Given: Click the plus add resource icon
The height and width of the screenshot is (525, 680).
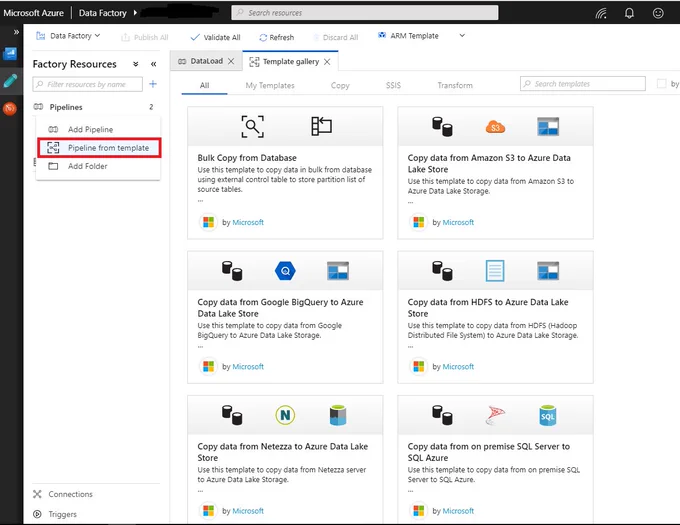Looking at the screenshot, I should pos(153,84).
